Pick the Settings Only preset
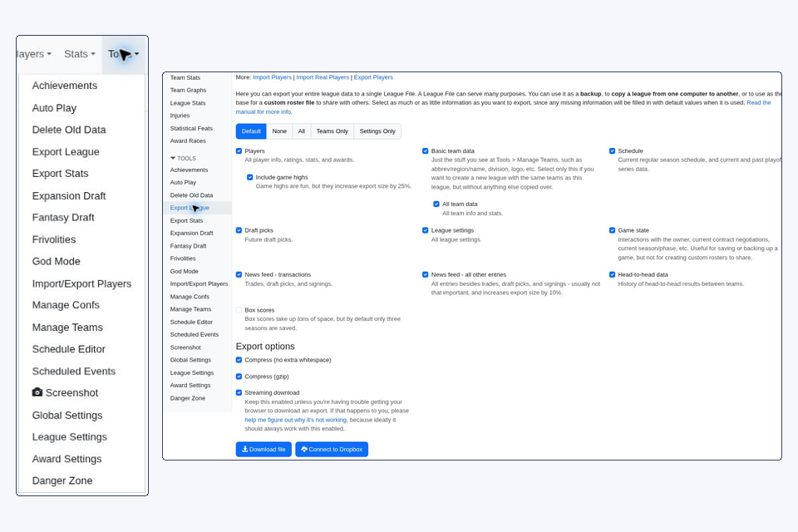The width and height of the screenshot is (798, 532). click(377, 131)
